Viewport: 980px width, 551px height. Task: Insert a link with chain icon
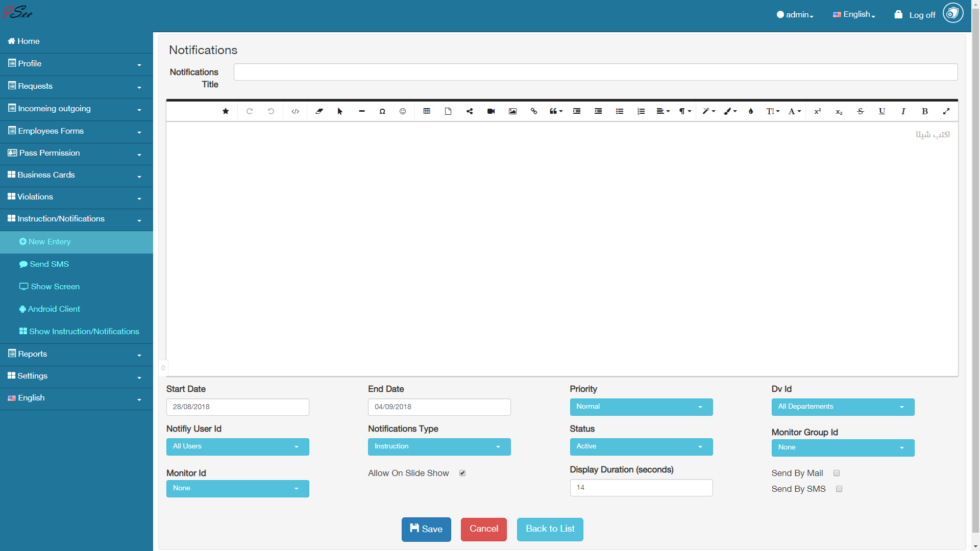[x=534, y=111]
